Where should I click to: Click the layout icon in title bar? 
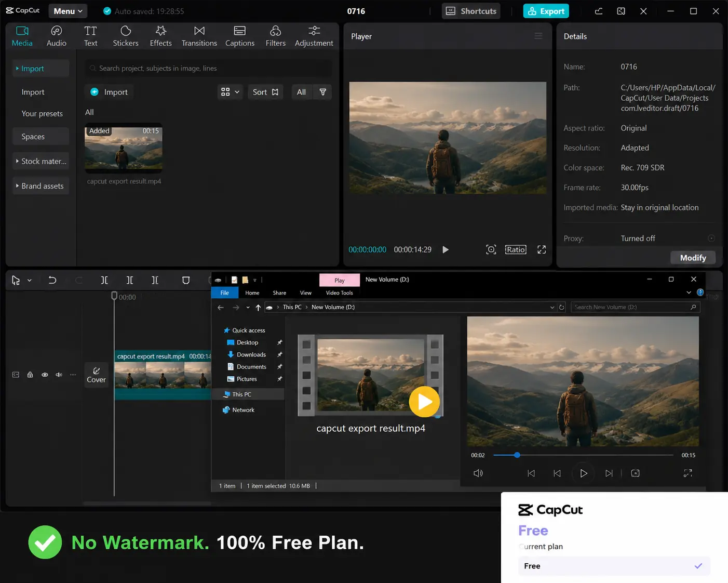click(x=621, y=11)
